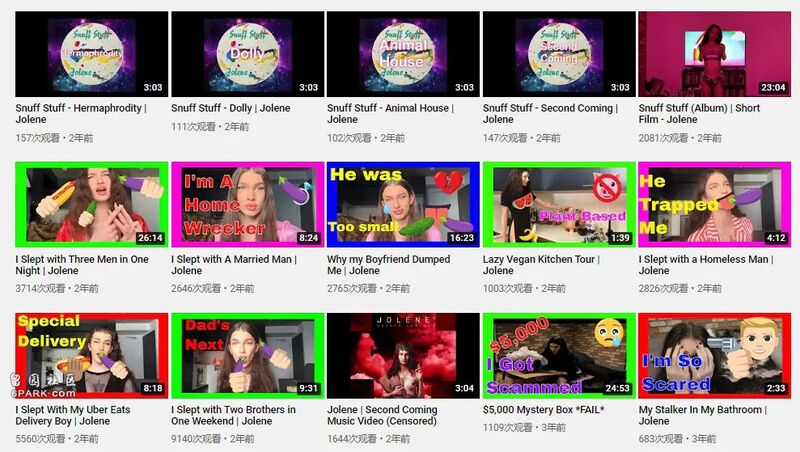Click title link Snuff Stuff - Animal House
Viewport: 800px width, 452px height.
pos(390,114)
